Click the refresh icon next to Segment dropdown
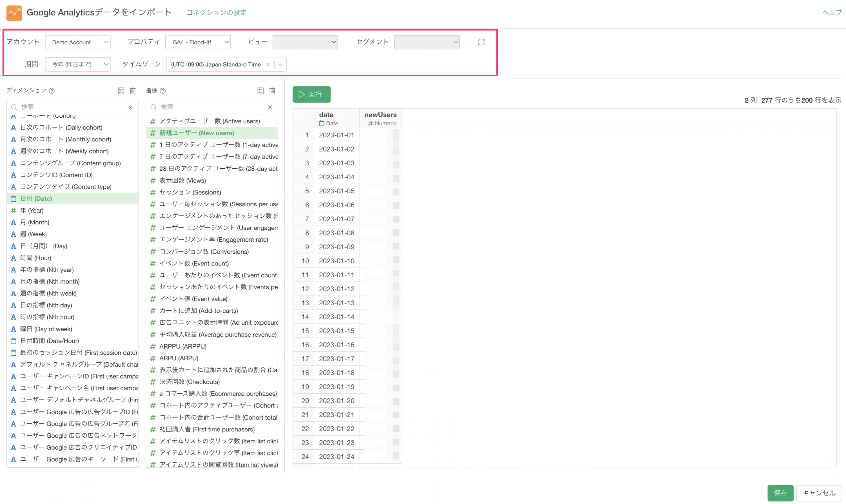The width and height of the screenshot is (846, 504). pos(481,42)
